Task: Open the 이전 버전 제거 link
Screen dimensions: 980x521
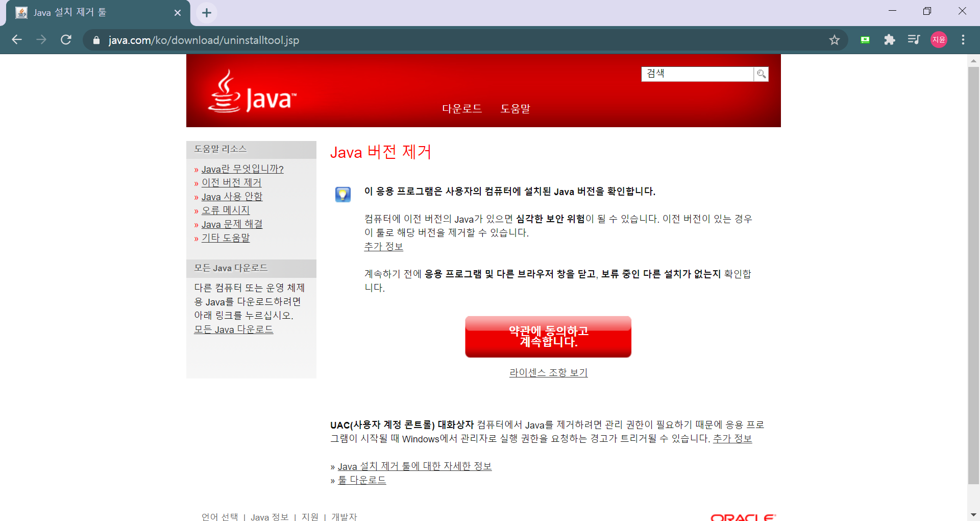Action: coord(231,183)
